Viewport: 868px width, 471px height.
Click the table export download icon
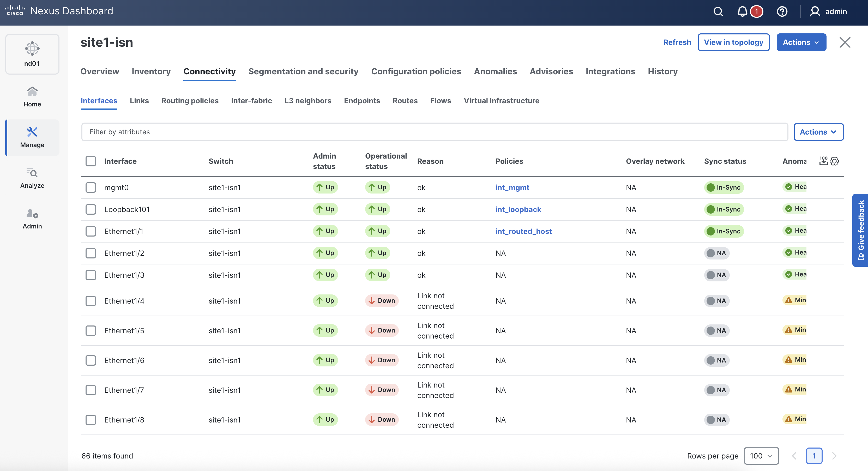click(823, 161)
